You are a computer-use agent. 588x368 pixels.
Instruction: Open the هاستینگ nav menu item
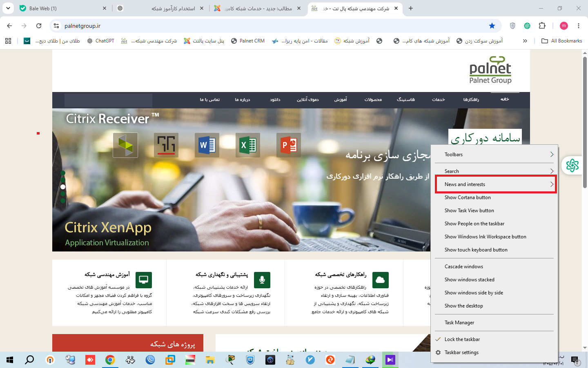[406, 100]
